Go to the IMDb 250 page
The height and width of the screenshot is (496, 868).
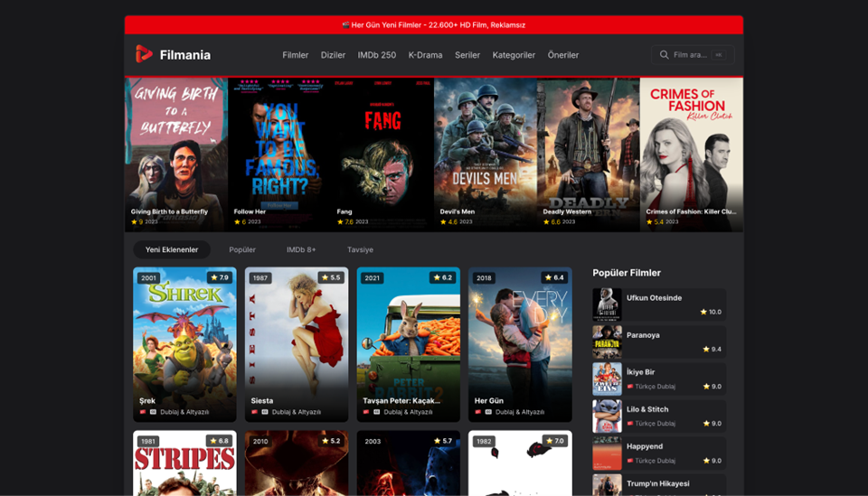[376, 55]
